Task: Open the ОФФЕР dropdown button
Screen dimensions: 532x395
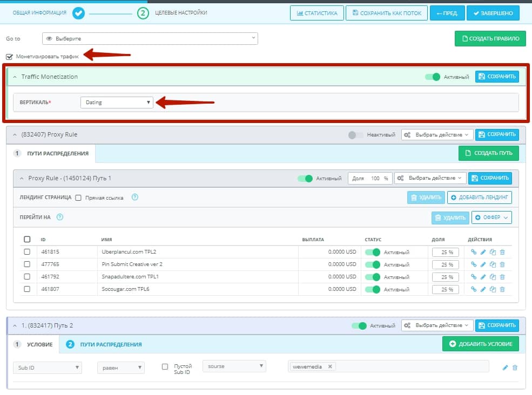Action: coord(491,217)
